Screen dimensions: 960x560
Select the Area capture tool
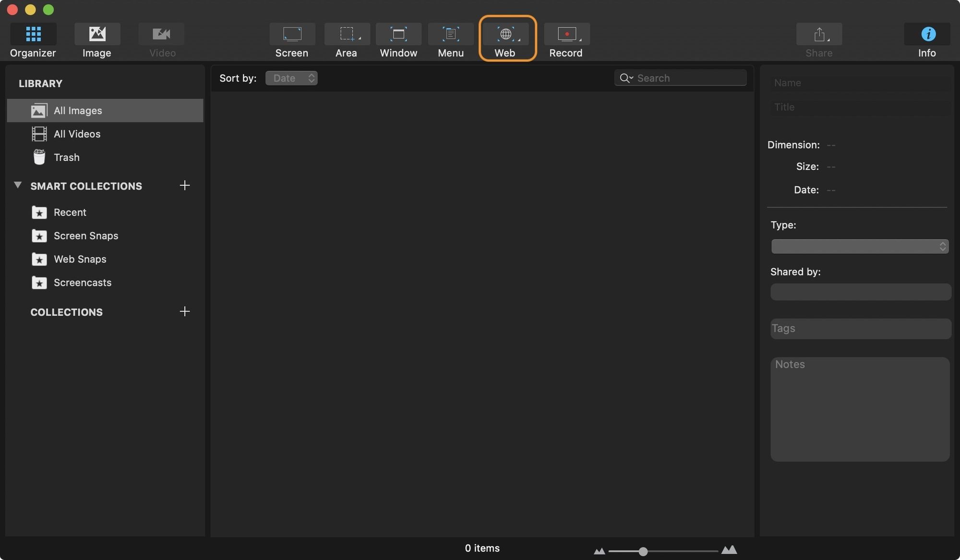pos(347,34)
